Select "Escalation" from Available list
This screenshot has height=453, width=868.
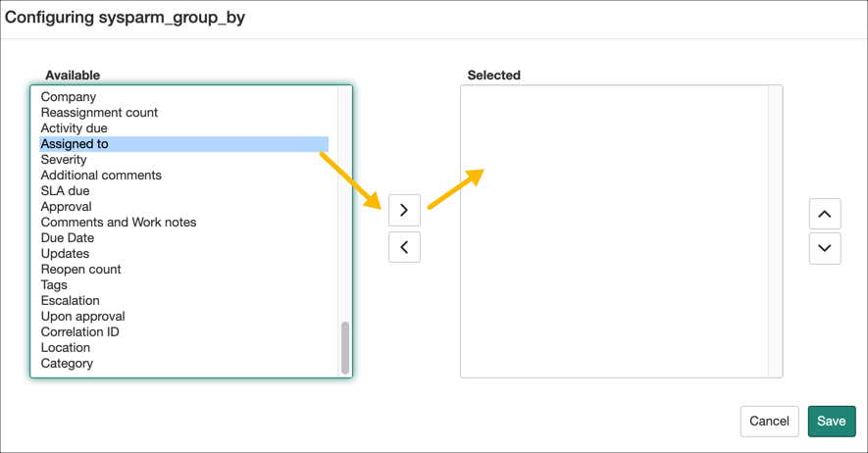[x=71, y=301]
